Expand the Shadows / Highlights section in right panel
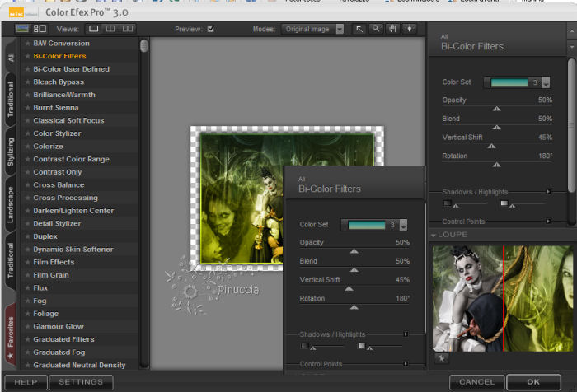This screenshot has width=577, height=392. pyautogui.click(x=549, y=192)
